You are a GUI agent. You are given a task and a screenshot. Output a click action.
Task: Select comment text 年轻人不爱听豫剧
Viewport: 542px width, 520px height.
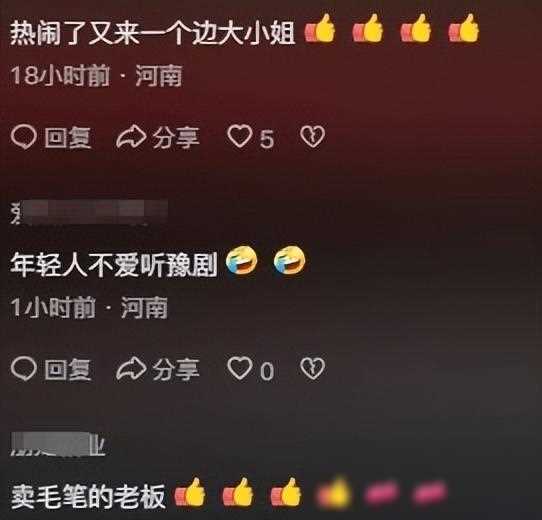pyautogui.click(x=113, y=265)
